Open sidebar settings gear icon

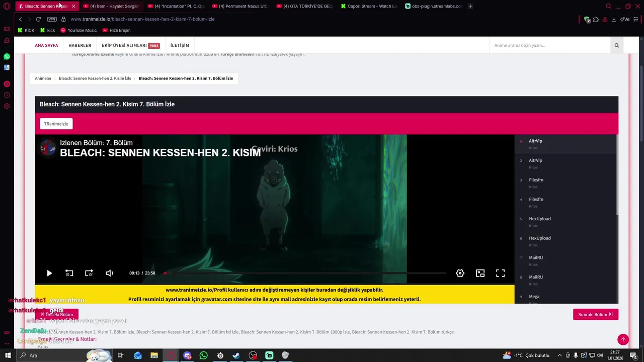(x=7, y=106)
